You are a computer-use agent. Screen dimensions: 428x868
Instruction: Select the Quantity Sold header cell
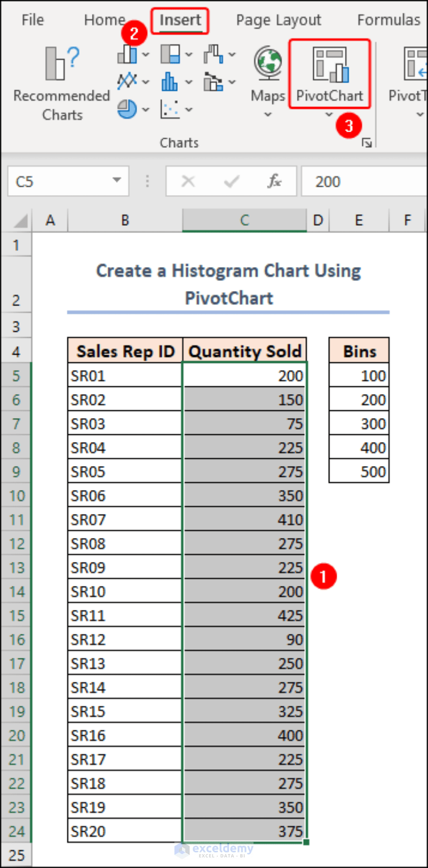pos(244,351)
